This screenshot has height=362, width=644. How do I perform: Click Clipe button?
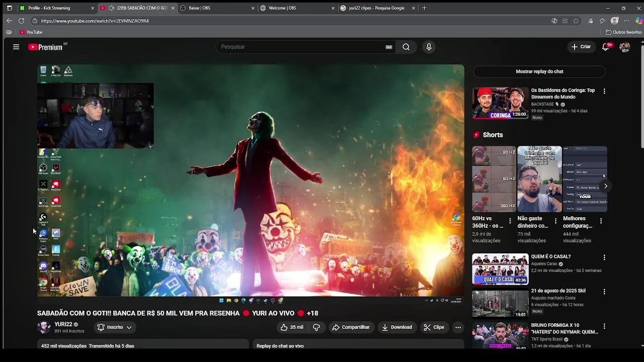tap(434, 327)
